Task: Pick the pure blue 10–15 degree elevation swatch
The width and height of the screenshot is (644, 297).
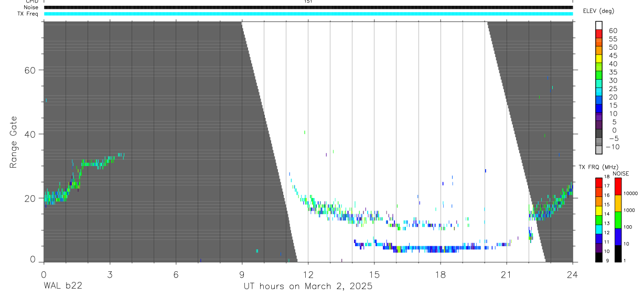Action: coord(599,109)
